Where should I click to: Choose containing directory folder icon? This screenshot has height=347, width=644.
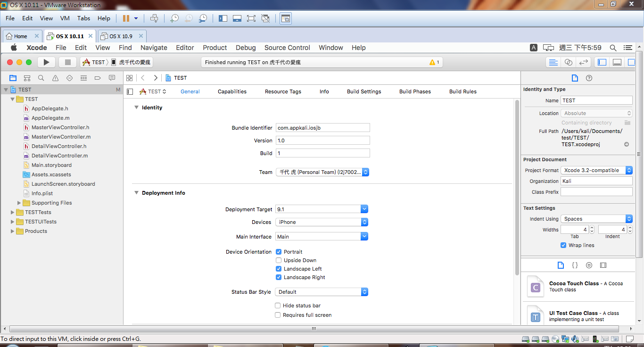[627, 123]
